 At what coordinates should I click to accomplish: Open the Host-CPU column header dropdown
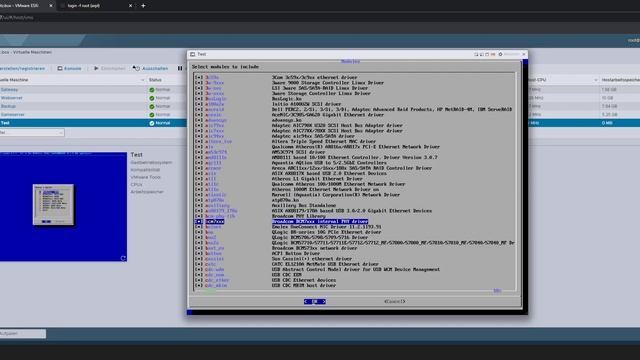(x=596, y=80)
